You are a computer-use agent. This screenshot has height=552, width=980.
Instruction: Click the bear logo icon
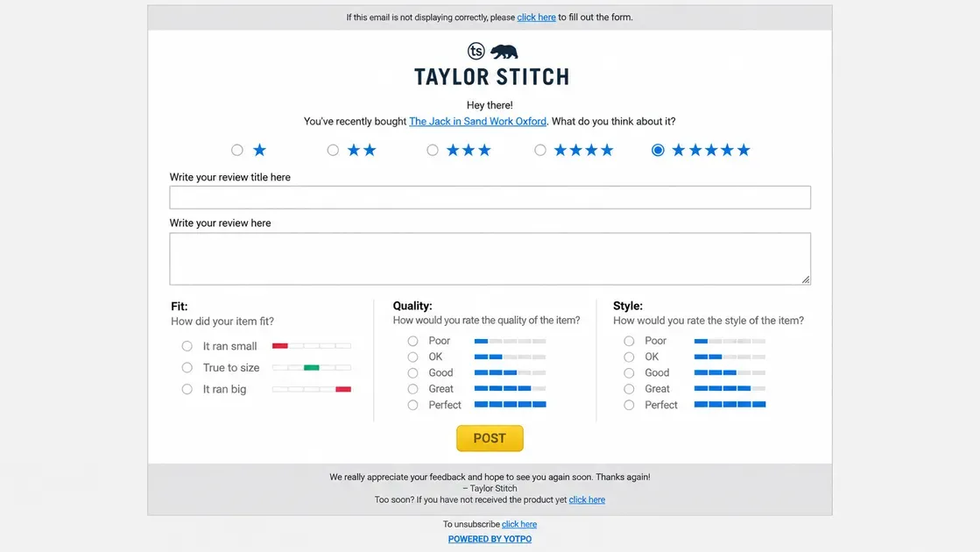[x=504, y=52]
